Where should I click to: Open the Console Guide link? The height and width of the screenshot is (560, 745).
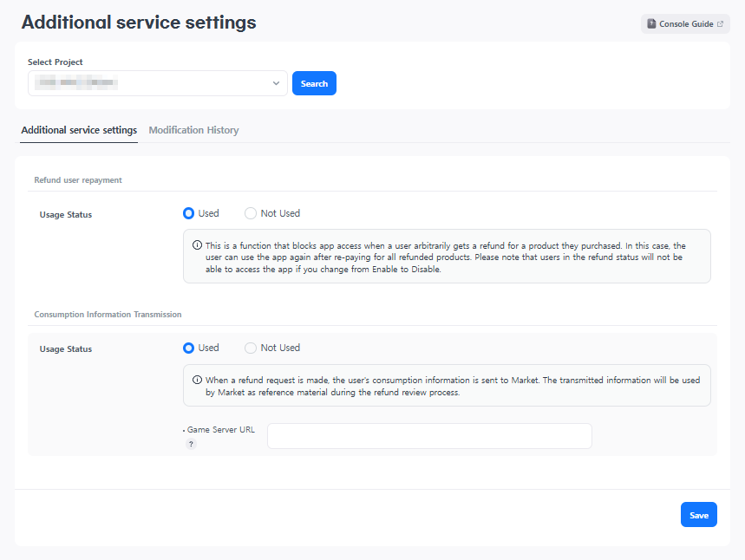tap(685, 24)
